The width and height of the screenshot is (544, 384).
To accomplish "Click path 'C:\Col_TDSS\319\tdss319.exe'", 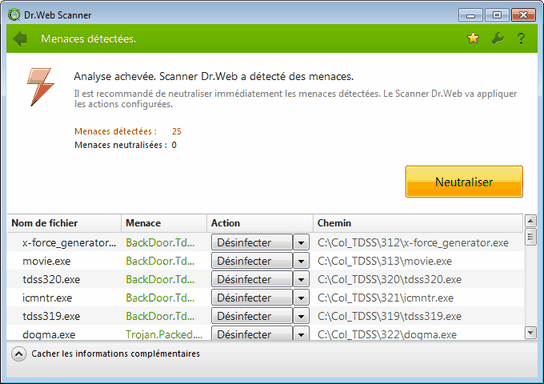I will [389, 316].
